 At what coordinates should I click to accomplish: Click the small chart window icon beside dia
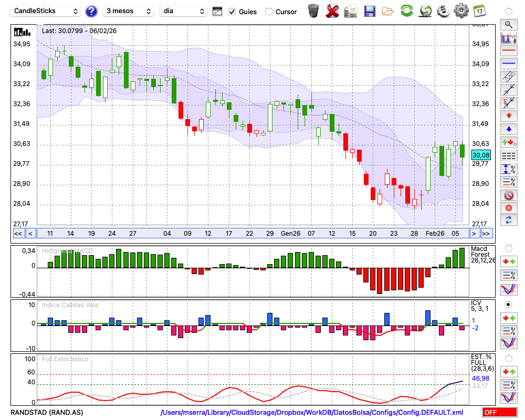coord(217,12)
